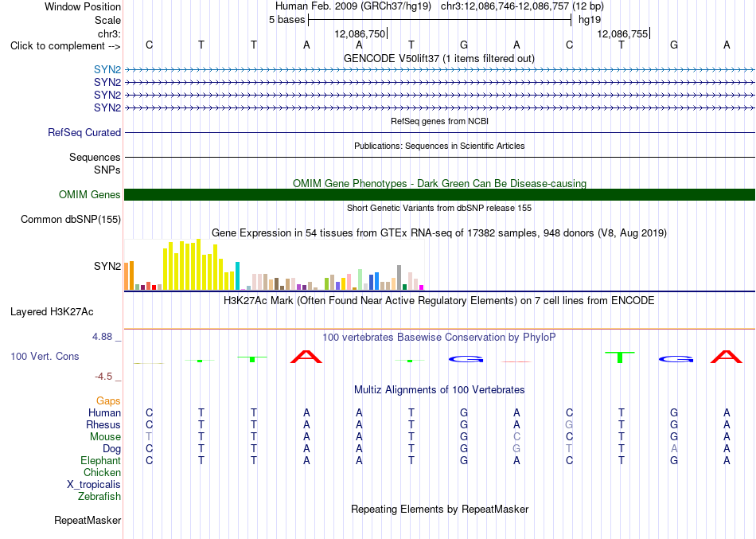Select the Common dbSNP(155) track label
The height and width of the screenshot is (539, 756).
pos(71,219)
